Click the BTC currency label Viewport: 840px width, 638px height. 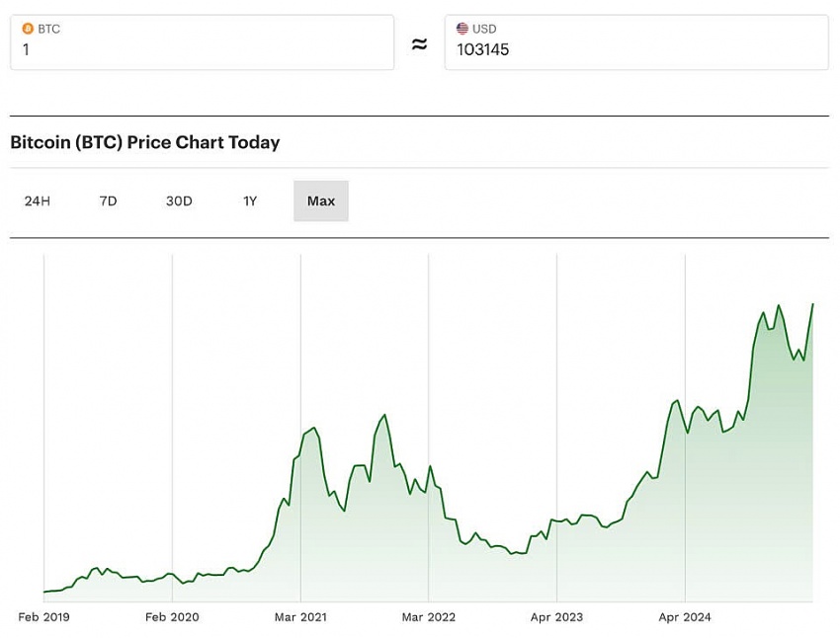pyautogui.click(x=48, y=29)
